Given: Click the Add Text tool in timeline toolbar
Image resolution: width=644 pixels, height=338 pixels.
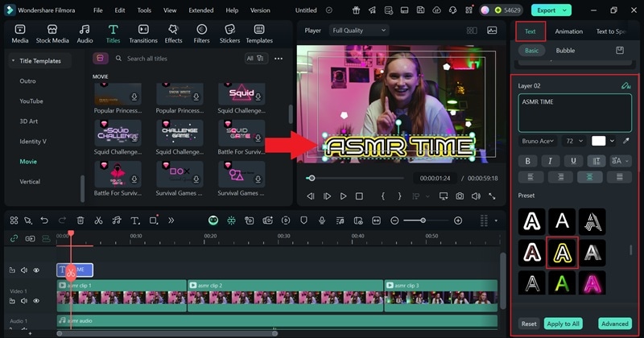Looking at the screenshot, I should (x=134, y=221).
